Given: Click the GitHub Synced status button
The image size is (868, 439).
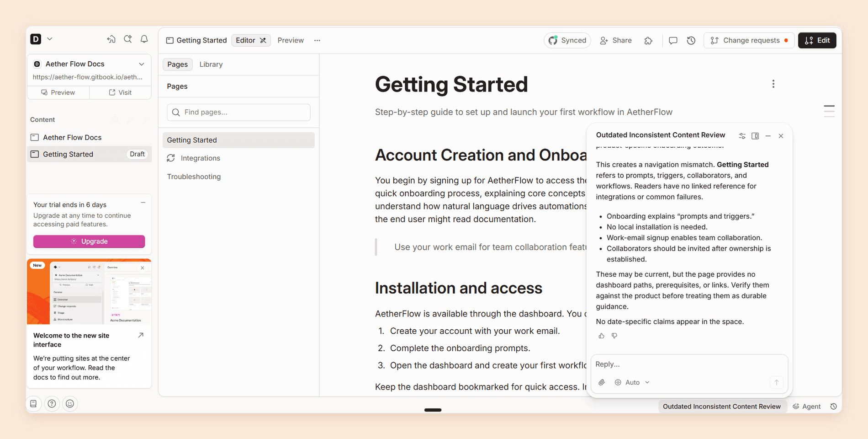Looking at the screenshot, I should pyautogui.click(x=567, y=40).
